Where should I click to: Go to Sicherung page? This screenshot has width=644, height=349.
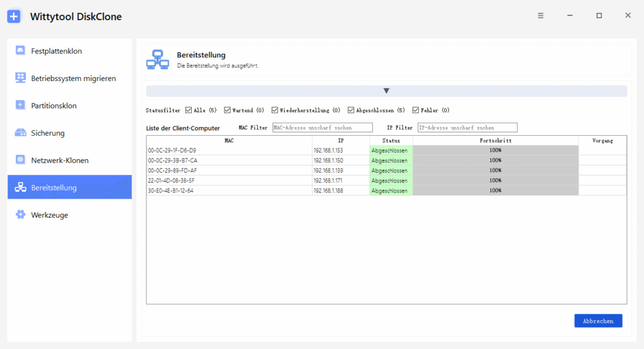click(x=69, y=133)
